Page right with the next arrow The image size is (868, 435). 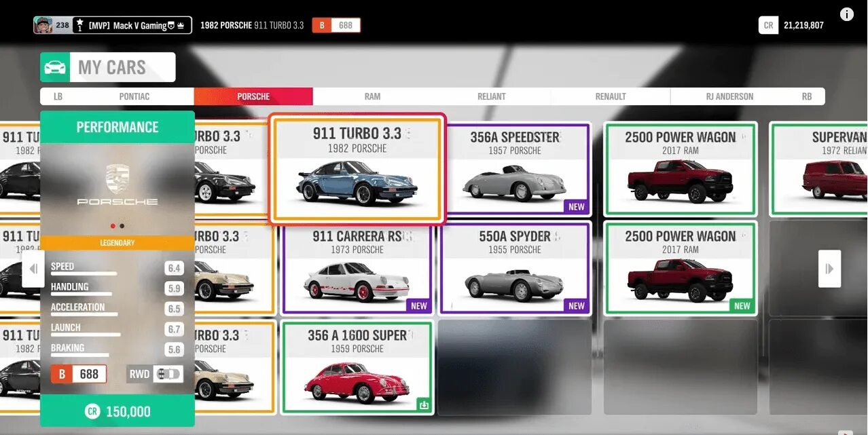(829, 269)
